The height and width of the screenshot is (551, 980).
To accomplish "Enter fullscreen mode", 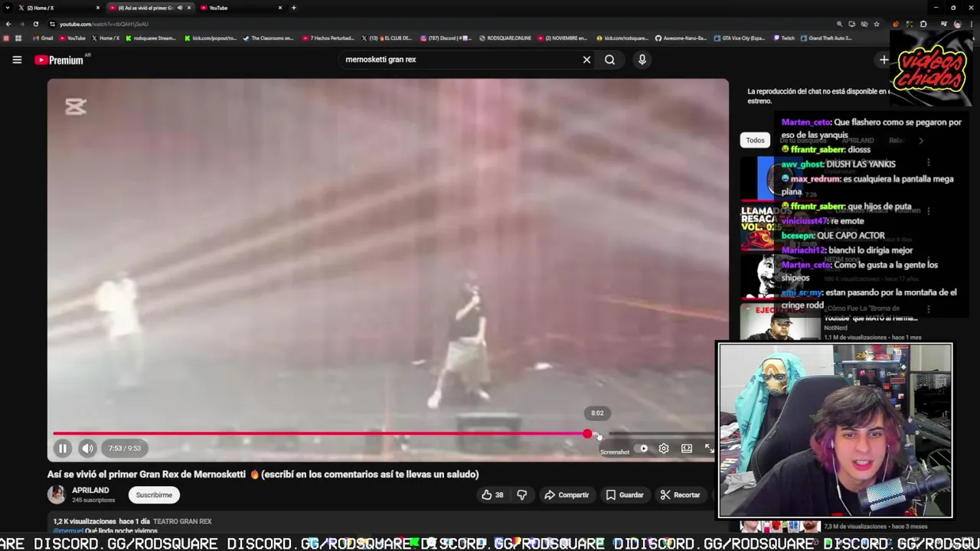I will pos(709,448).
